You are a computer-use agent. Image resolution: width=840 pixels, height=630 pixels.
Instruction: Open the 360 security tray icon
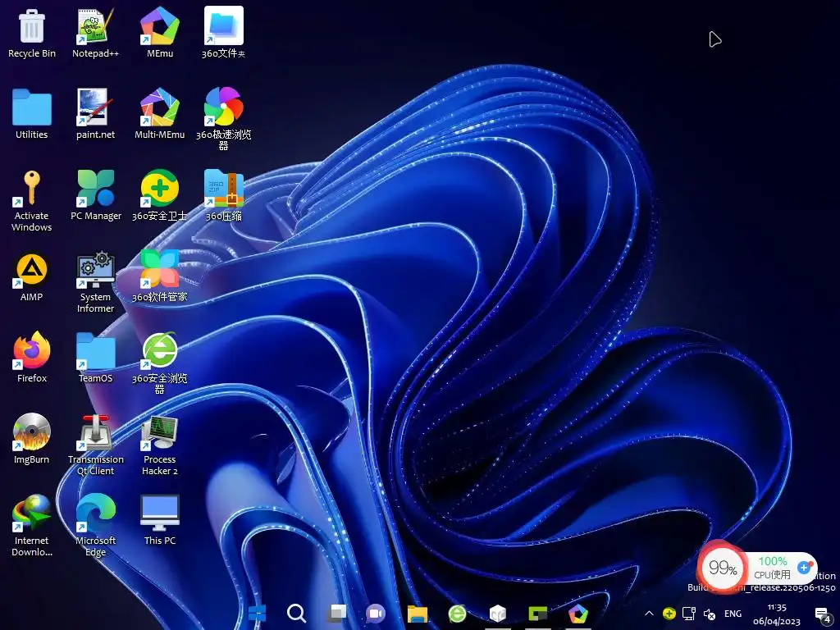click(x=669, y=614)
